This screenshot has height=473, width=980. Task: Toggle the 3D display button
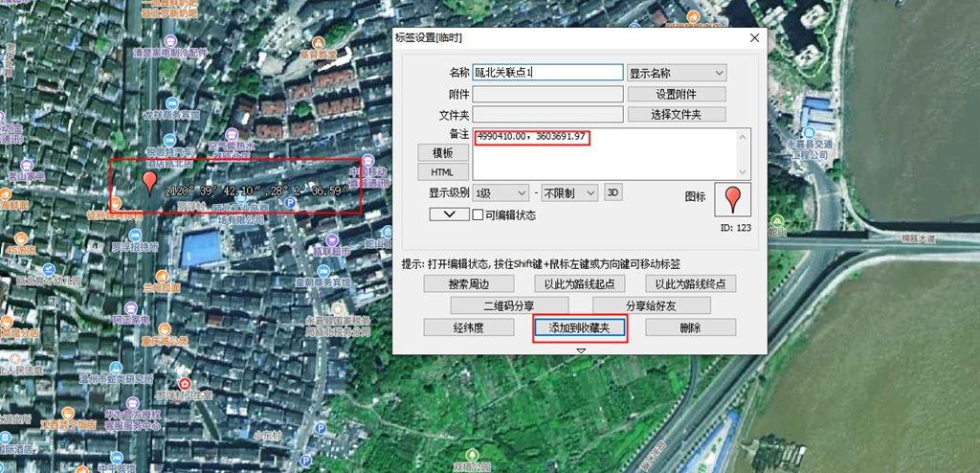(x=613, y=192)
